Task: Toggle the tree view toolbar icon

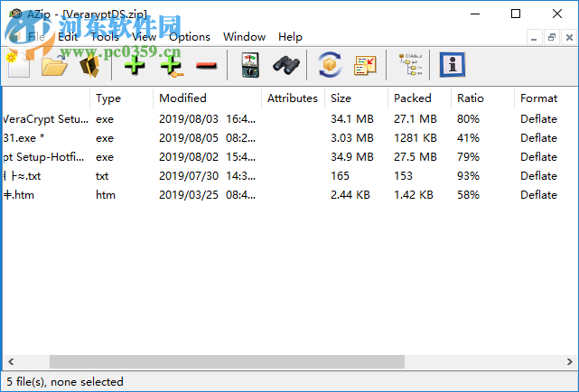Action: 410,65
